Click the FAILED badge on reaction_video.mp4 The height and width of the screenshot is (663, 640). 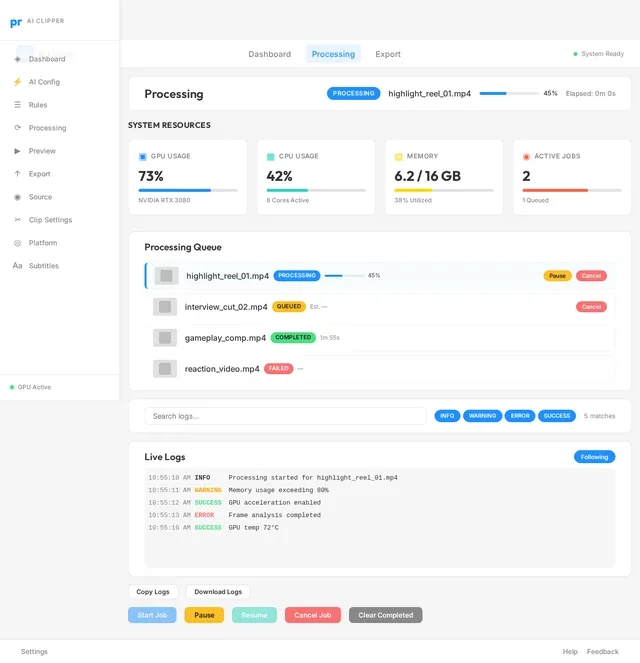click(279, 369)
